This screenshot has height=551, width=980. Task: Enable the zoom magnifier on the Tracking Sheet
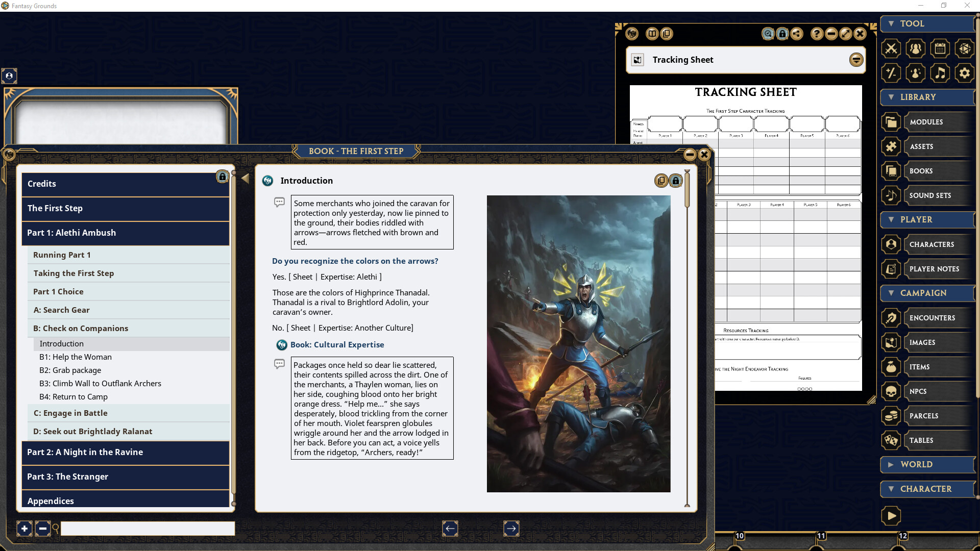pyautogui.click(x=768, y=34)
